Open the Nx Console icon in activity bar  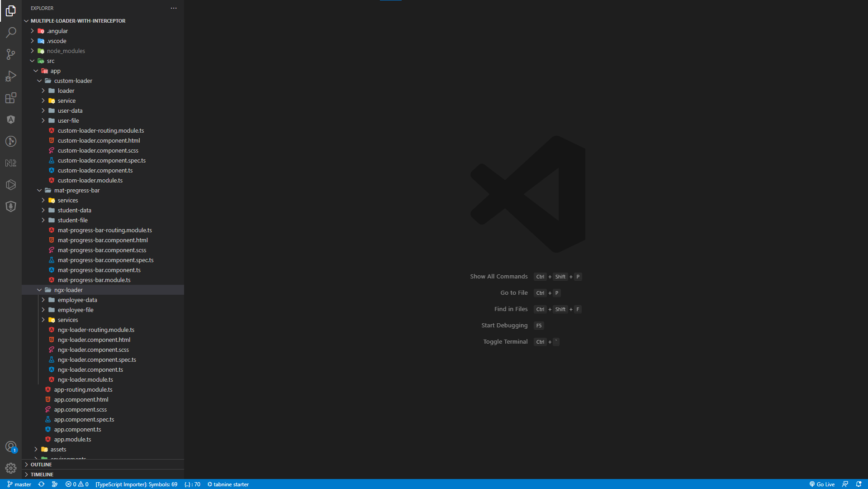tap(11, 163)
